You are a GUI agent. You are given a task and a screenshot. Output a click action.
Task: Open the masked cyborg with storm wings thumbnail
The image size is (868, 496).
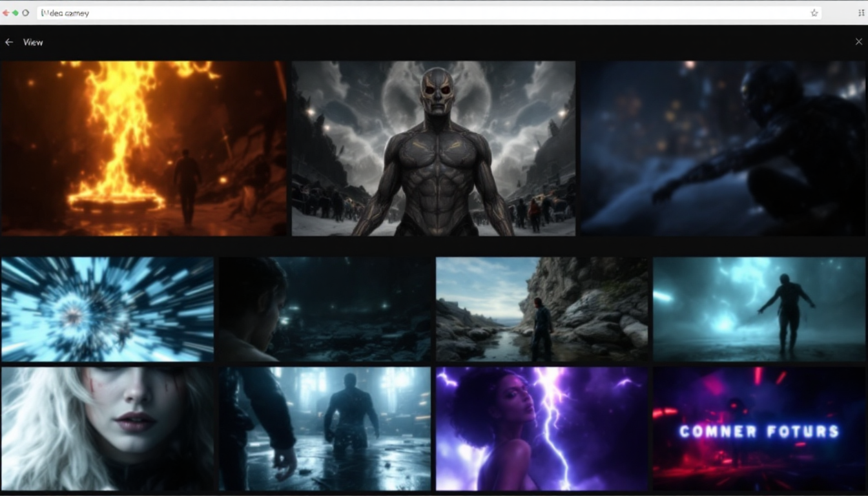click(x=433, y=147)
